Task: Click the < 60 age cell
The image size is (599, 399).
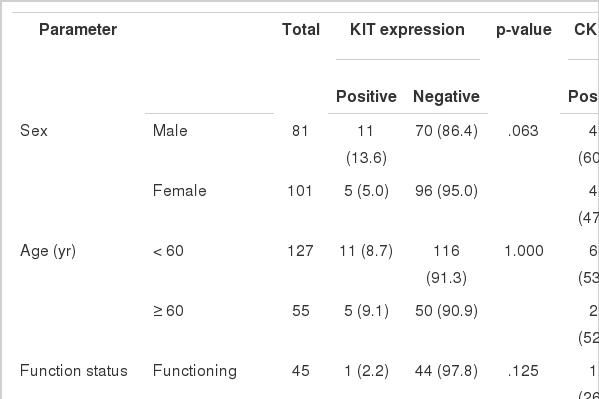Action: pyautogui.click(x=168, y=251)
